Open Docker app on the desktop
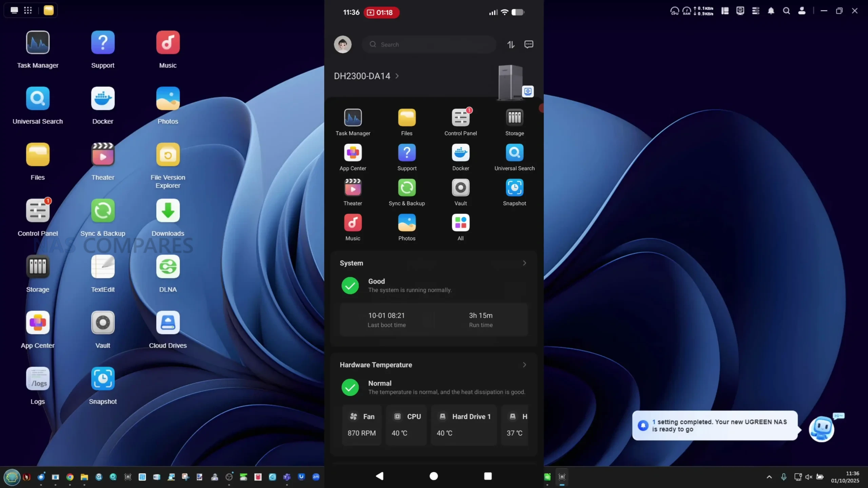Screen dimensions: 868x488 (103, 99)
